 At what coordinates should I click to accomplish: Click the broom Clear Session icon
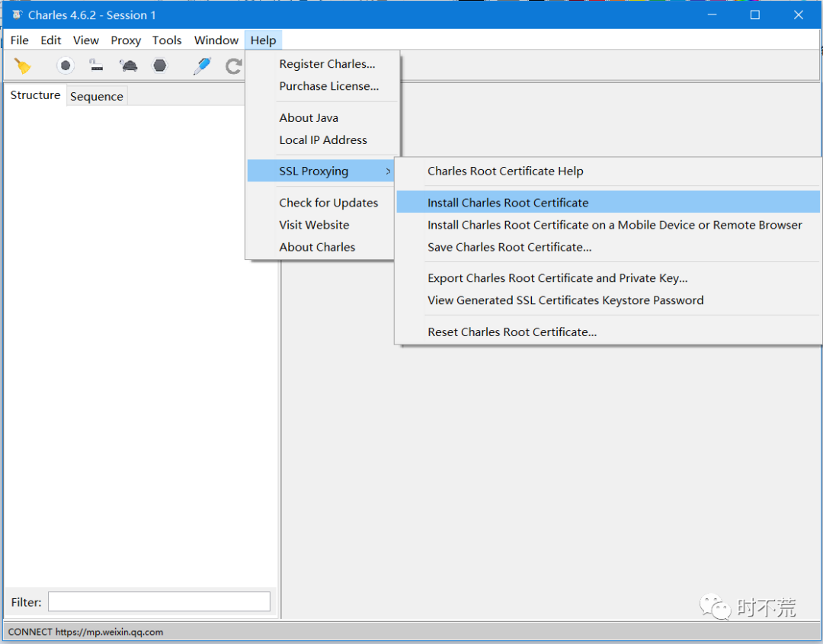tap(22, 66)
